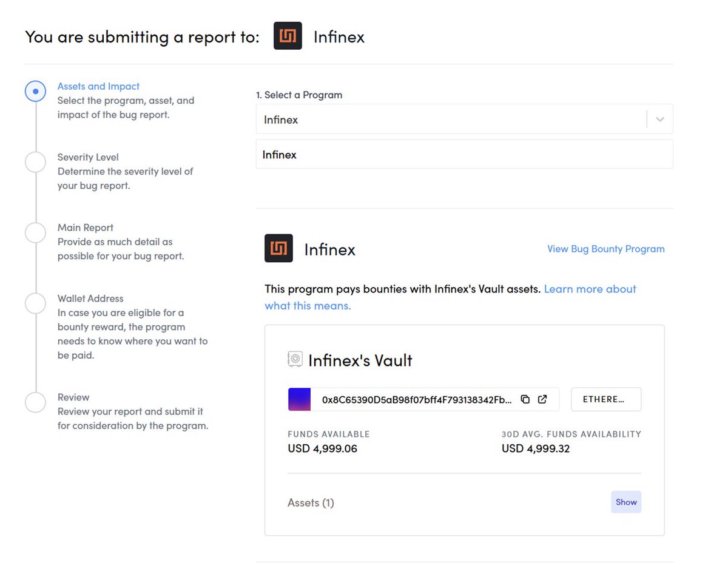Click the wallet address 0x8C65390D5aB98f07bff4F793138342Fb...

click(x=417, y=400)
